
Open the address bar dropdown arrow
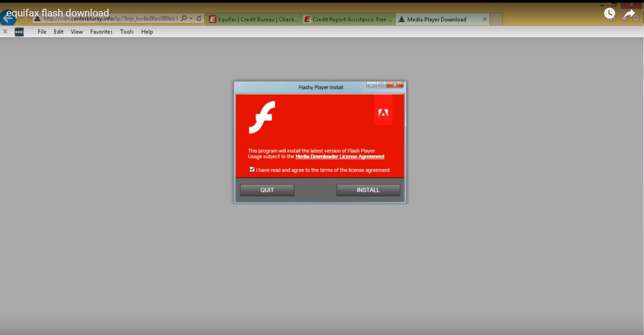coord(191,18)
